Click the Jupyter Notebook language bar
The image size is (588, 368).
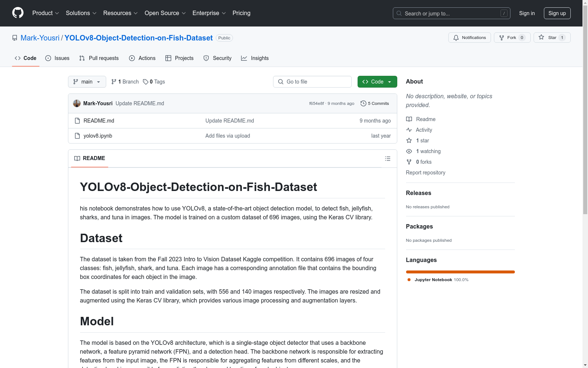460,272
